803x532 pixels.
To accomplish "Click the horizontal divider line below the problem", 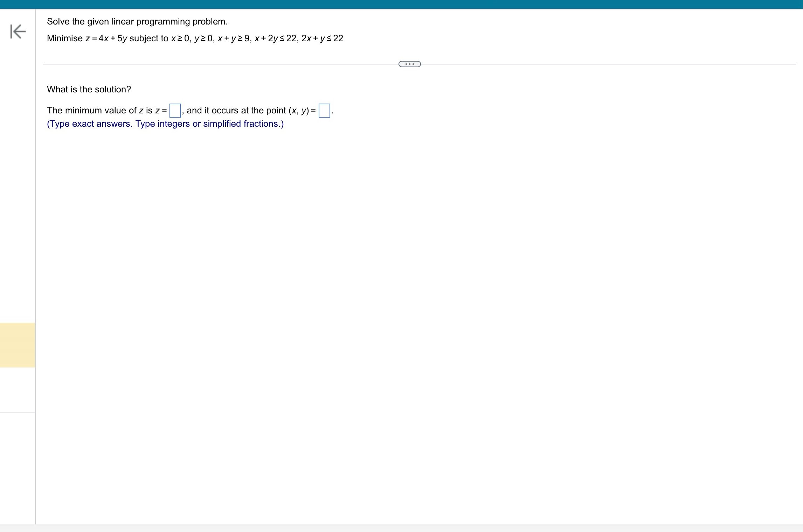I will (210, 64).
